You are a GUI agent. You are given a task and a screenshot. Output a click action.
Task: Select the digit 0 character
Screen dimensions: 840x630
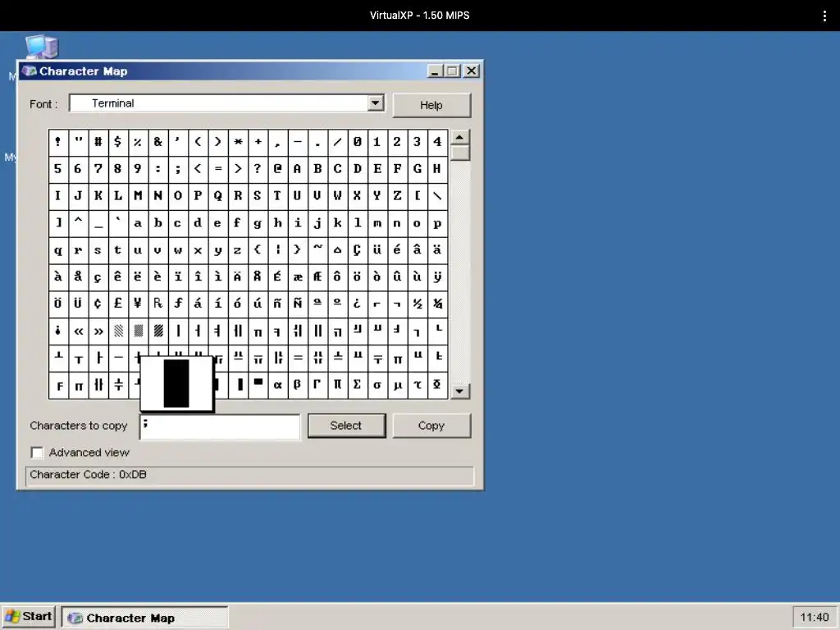(x=358, y=142)
